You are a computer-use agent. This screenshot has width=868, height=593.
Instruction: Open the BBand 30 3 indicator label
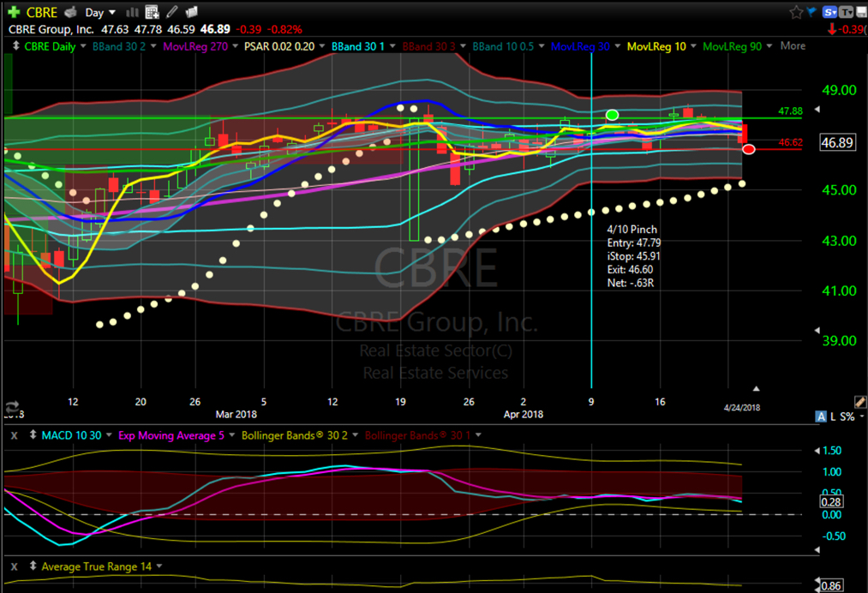(429, 46)
